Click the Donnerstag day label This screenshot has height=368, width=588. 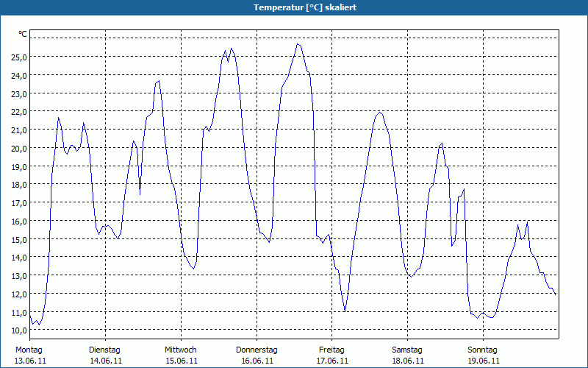(x=257, y=350)
